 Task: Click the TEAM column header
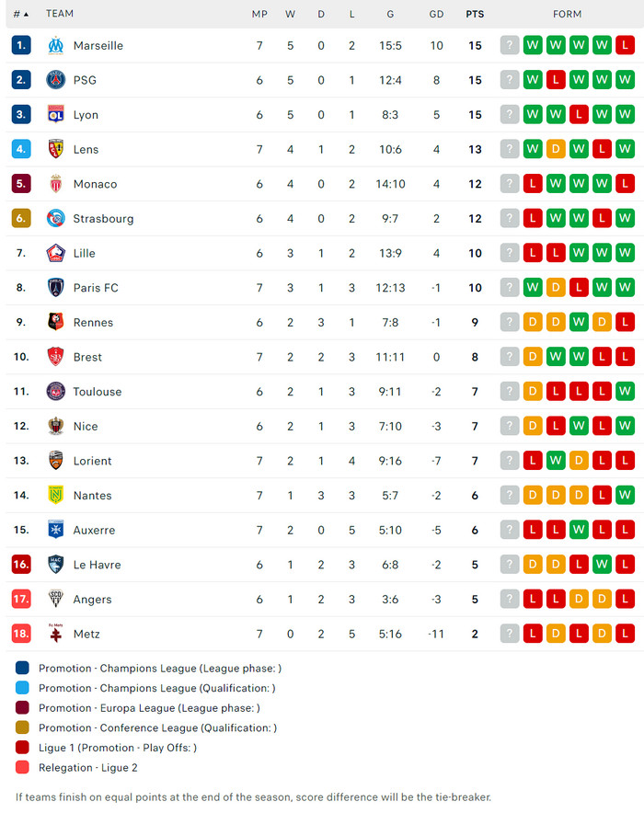[60, 14]
